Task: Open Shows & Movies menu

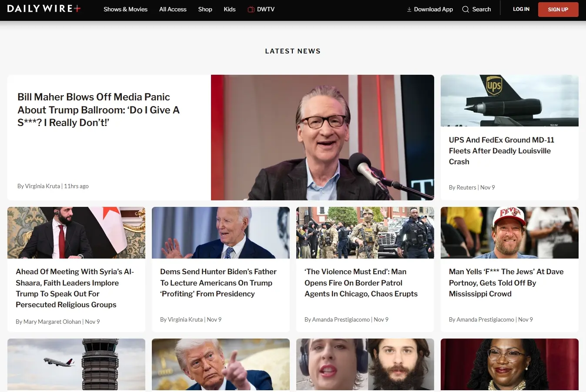Action: coord(125,10)
